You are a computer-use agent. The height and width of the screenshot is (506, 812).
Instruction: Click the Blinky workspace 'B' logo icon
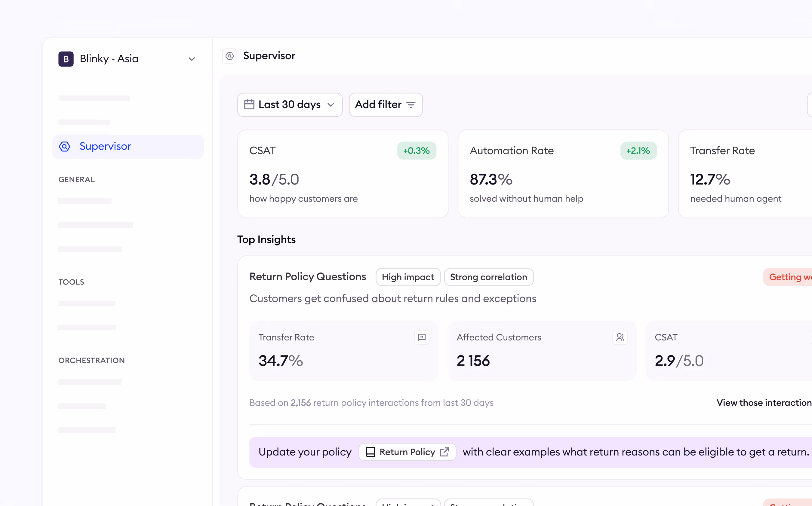66,59
